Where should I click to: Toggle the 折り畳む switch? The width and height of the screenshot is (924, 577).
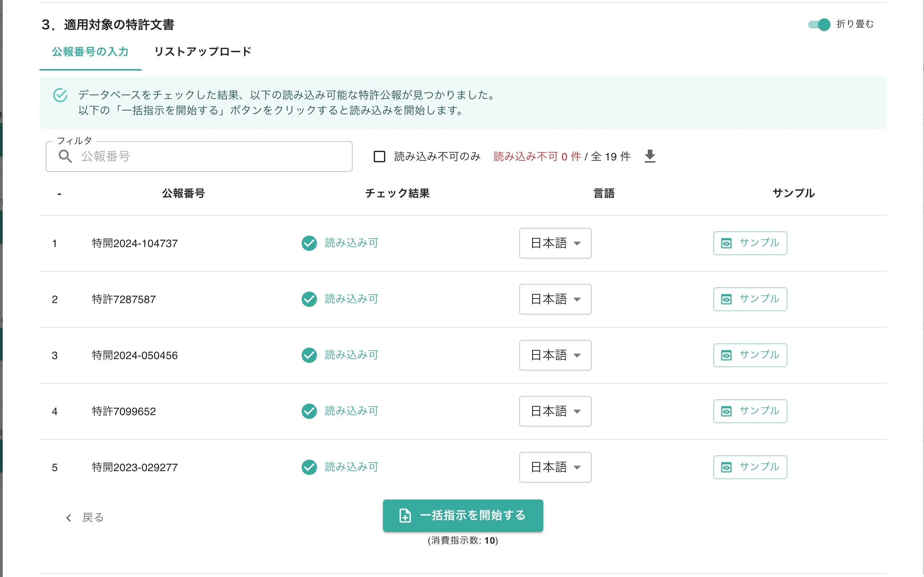pyautogui.click(x=819, y=24)
